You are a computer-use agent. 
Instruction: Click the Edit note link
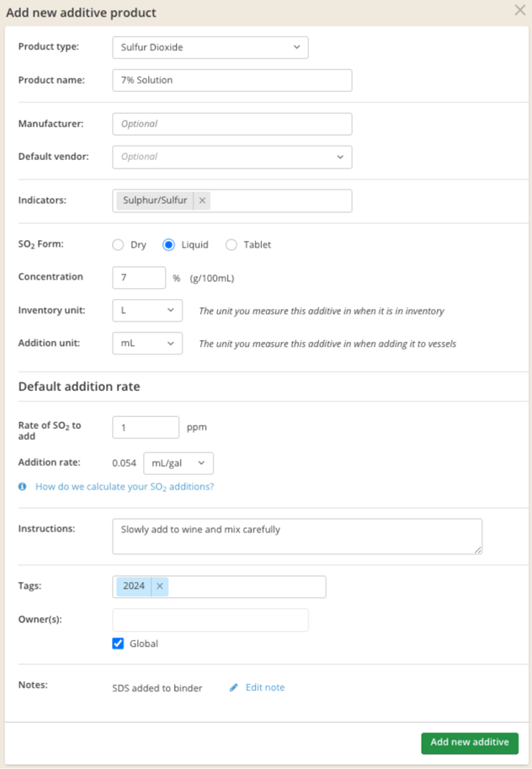[265, 687]
